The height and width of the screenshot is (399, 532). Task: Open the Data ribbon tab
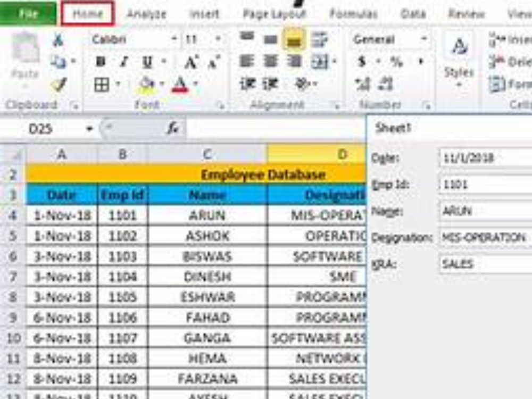tap(413, 14)
